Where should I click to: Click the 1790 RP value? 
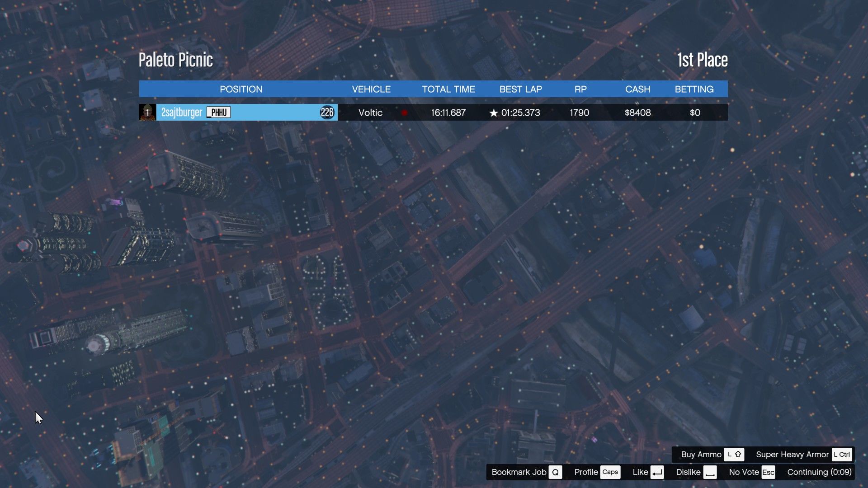(579, 113)
